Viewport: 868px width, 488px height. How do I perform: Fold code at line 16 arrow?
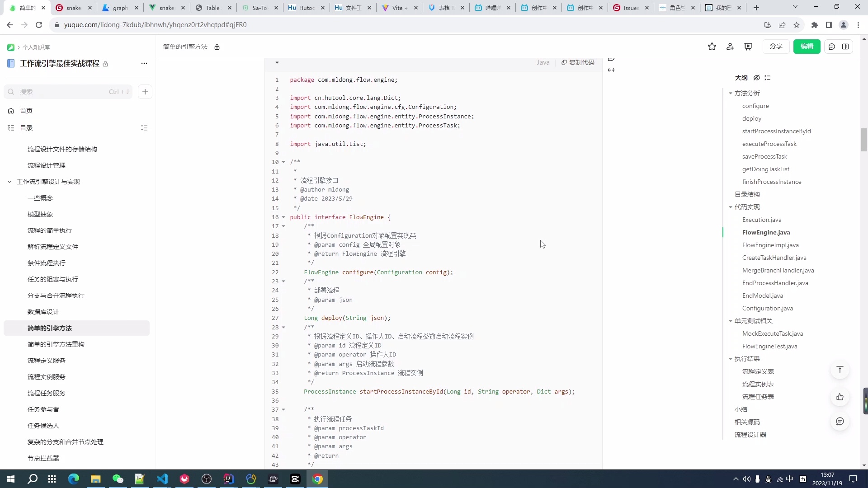pyautogui.click(x=284, y=217)
